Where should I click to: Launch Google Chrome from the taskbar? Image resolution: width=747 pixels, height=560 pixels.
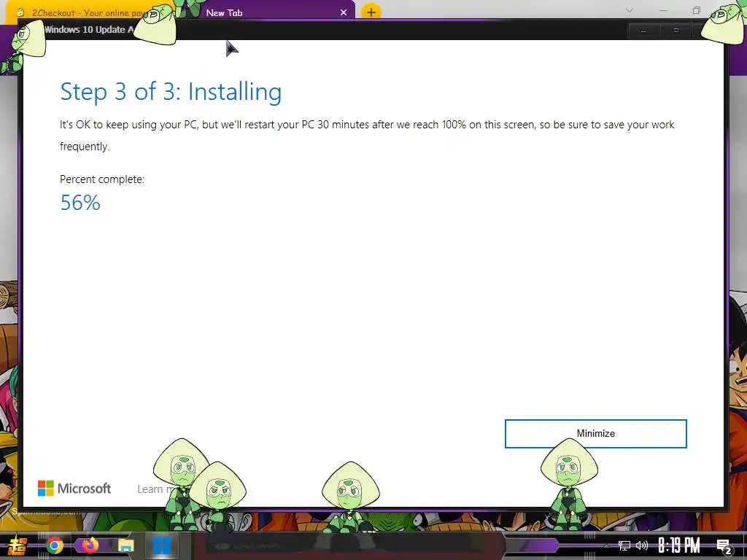[x=54, y=545]
